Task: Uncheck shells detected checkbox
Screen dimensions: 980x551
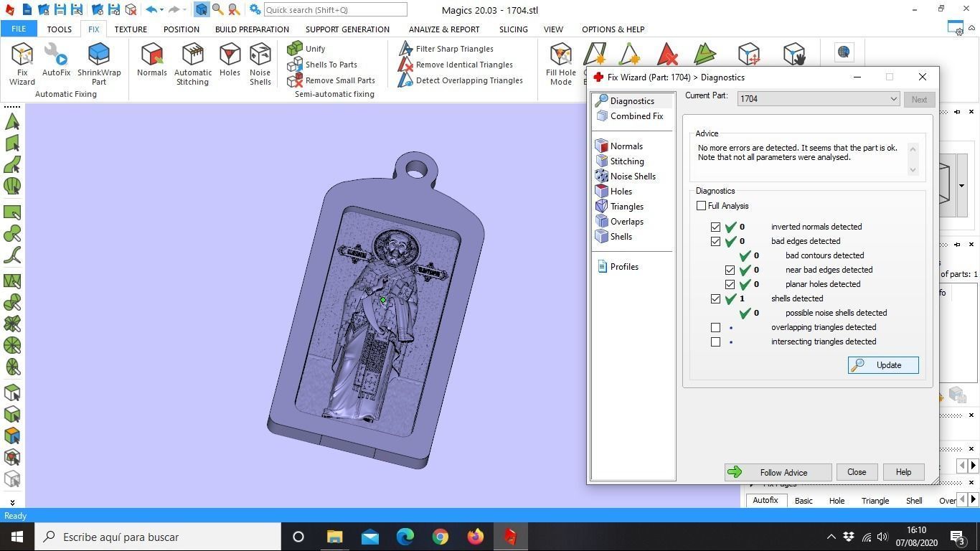Action: [715, 298]
